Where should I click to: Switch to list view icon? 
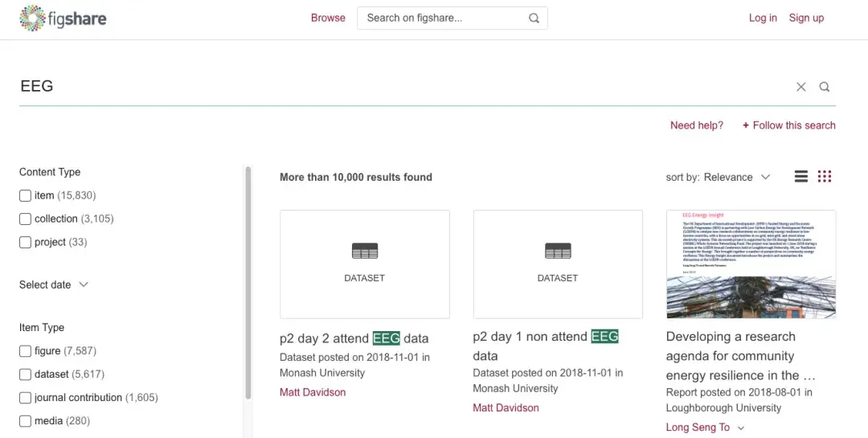coord(801,177)
